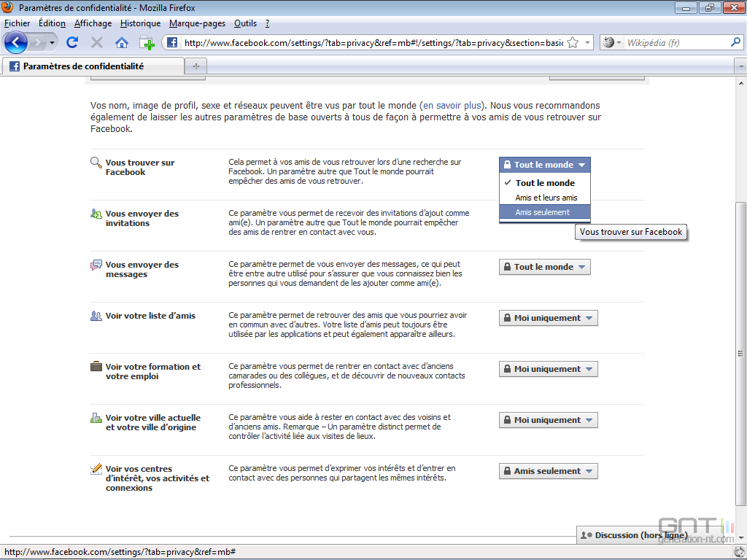Viewport: 747px width, 560px height.
Task: Choose Tout le monde in the open menu
Action: click(x=544, y=183)
